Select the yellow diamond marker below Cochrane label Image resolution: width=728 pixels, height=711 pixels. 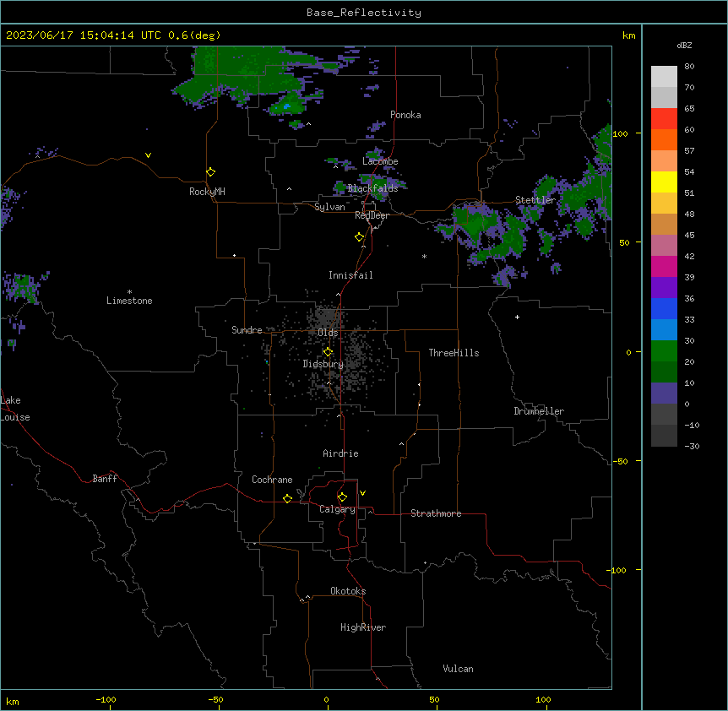pos(287,498)
